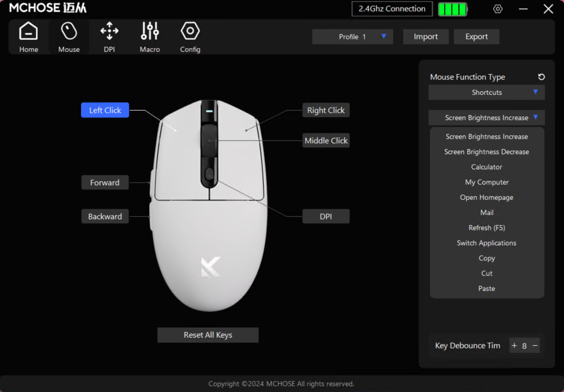
Task: Click the debounce time value 8
Action: pyautogui.click(x=524, y=346)
